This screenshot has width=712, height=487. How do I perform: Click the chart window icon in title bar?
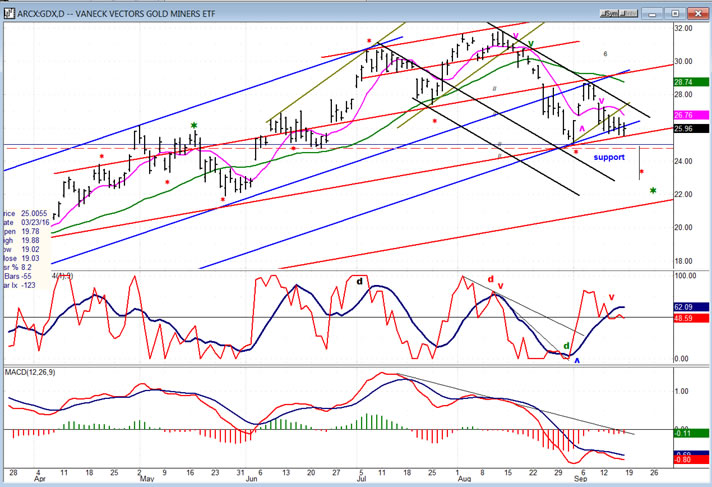[x=9, y=13]
